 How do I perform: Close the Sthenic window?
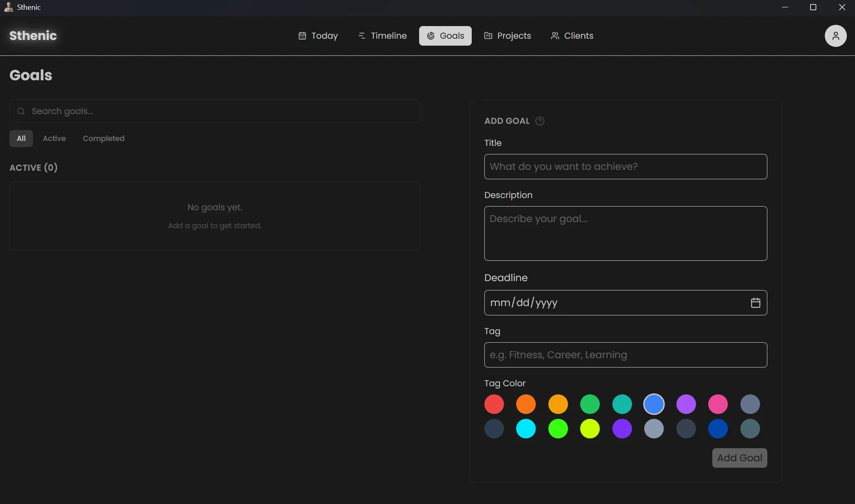[x=842, y=7]
